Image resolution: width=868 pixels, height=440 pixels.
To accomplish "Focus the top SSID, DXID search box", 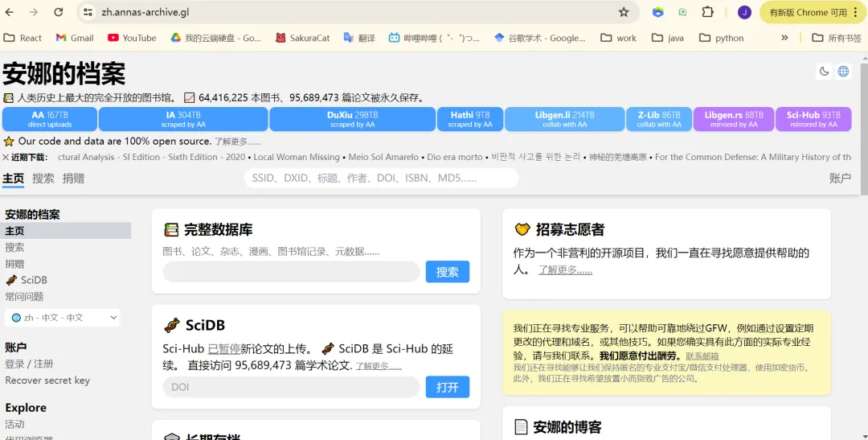I will point(382,179).
